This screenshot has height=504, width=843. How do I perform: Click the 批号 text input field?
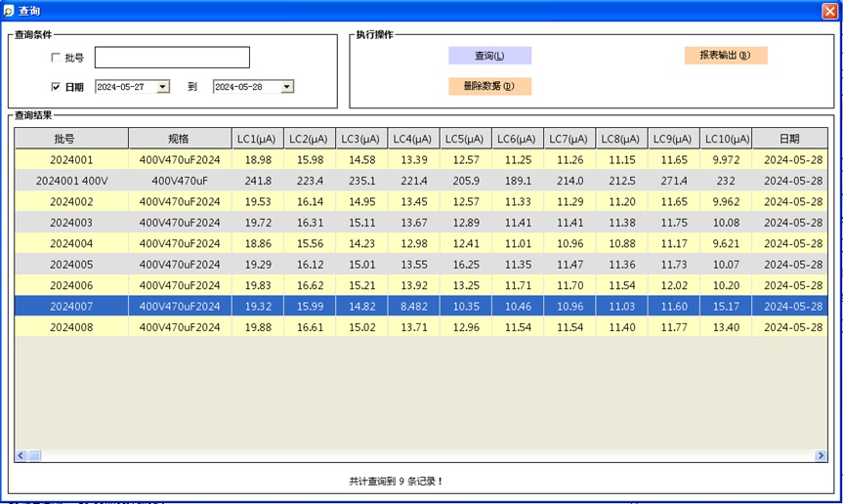172,58
